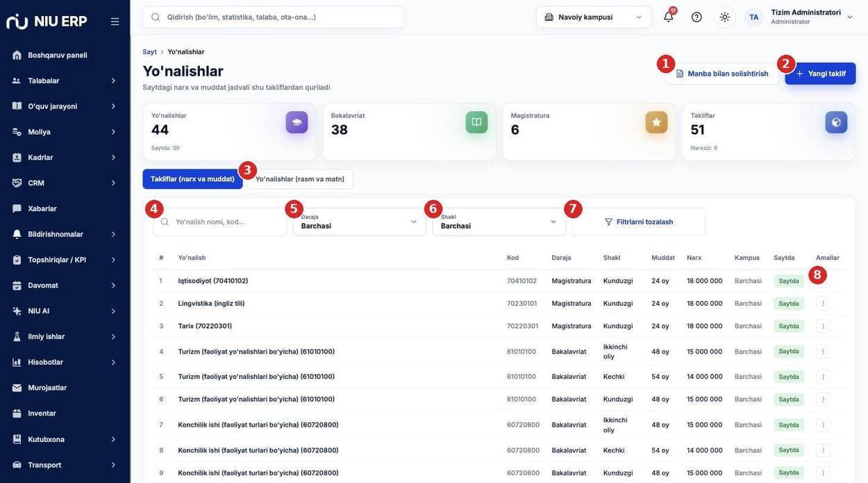Click the Narx column header
The image size is (868, 483).
694,258
